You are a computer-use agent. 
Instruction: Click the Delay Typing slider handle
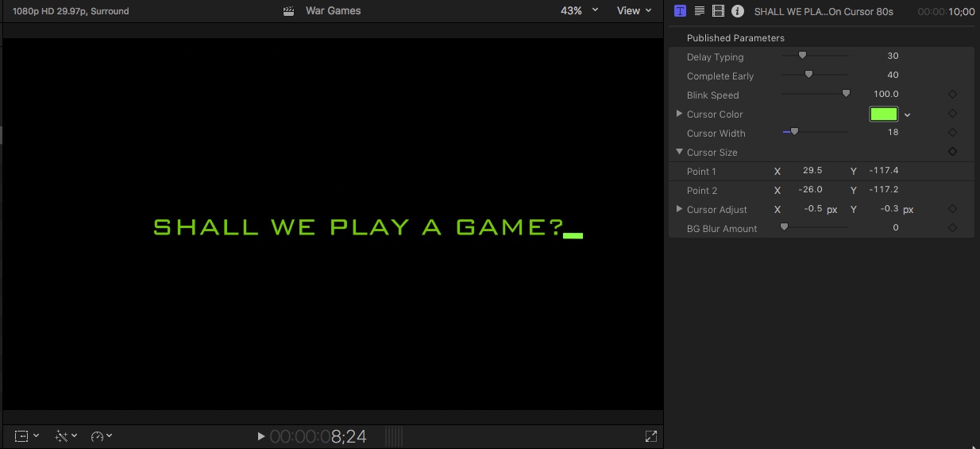802,56
